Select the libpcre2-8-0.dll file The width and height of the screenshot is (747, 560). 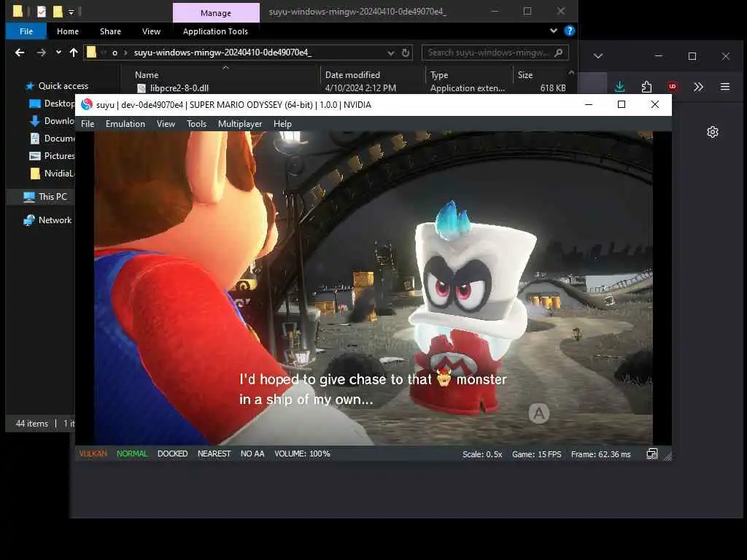pos(179,88)
